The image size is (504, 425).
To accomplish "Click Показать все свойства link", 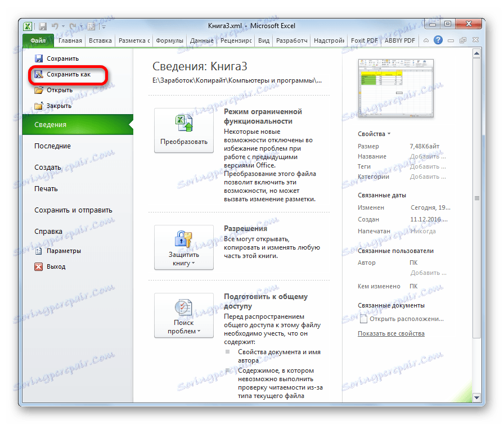I will tap(391, 333).
